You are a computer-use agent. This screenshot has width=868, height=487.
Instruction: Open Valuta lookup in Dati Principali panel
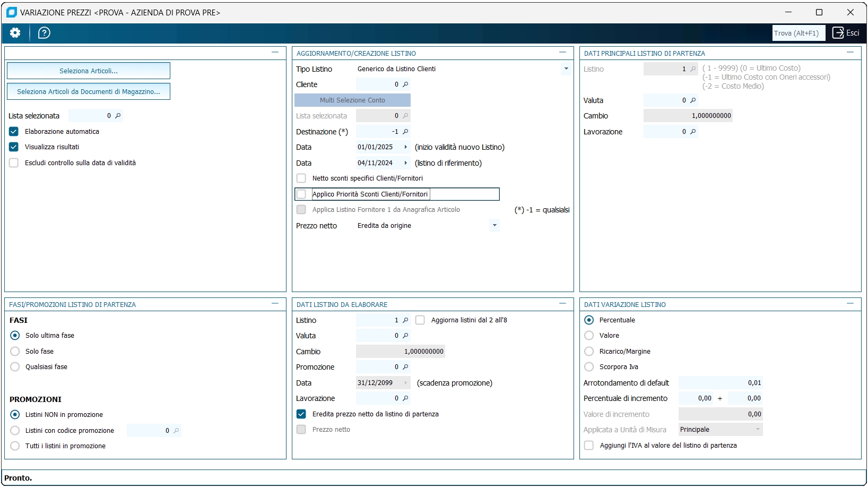(693, 100)
